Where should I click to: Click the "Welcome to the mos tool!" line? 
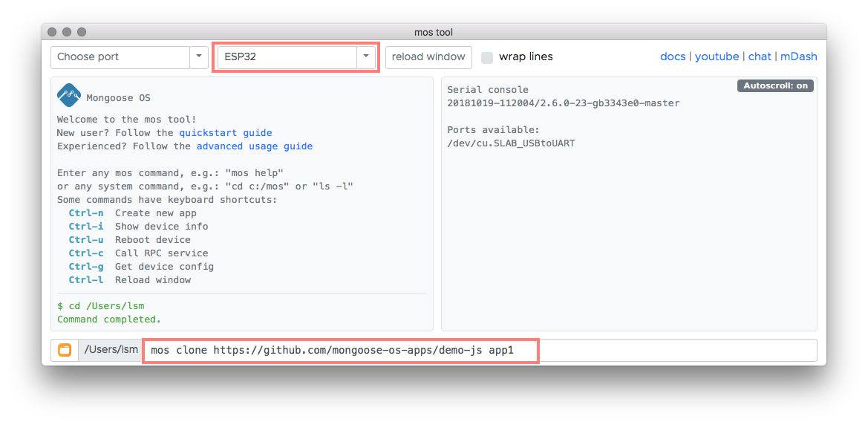pyautogui.click(x=126, y=120)
